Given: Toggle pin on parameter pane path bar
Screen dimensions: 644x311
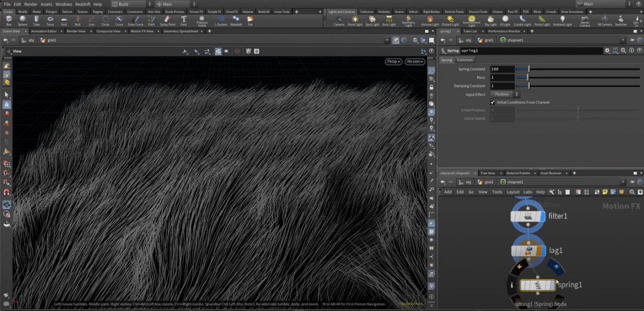Looking at the screenshot, I should (632, 40).
